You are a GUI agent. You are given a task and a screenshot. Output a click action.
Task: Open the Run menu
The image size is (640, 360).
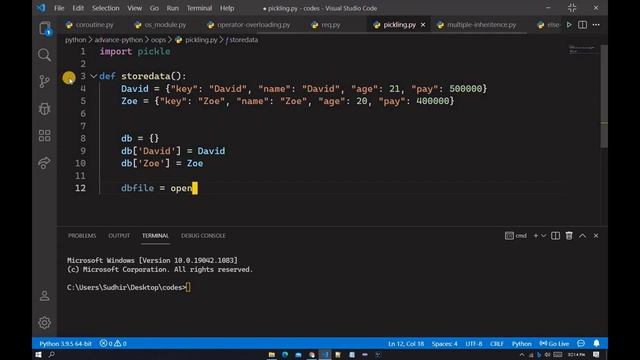173,8
